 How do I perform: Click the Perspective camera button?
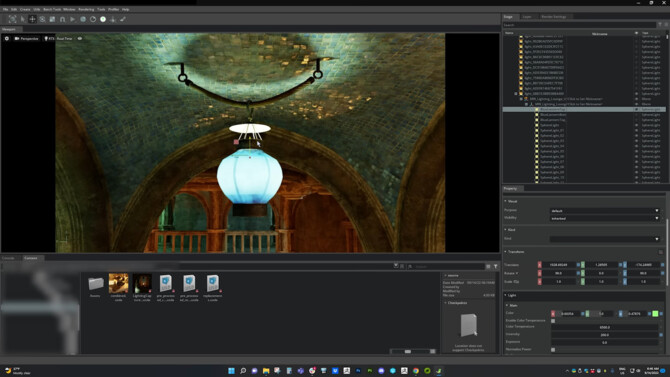26,38
